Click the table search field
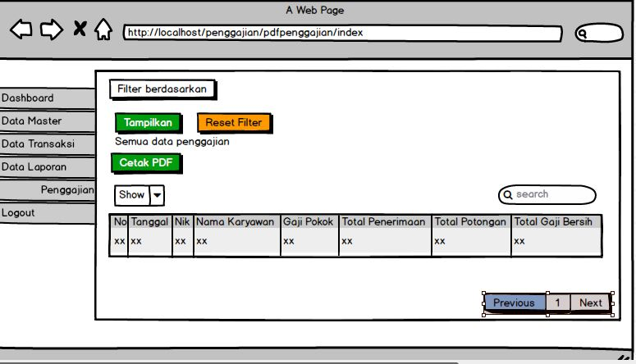Image resolution: width=636 pixels, height=364 pixels. [x=547, y=194]
